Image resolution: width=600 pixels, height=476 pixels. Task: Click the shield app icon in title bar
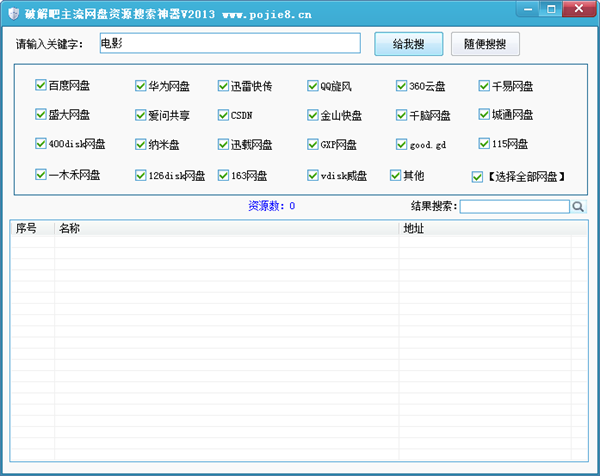[11, 11]
